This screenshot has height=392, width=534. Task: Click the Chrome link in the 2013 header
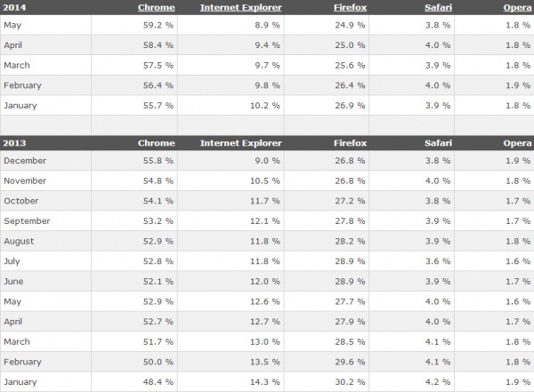click(156, 143)
